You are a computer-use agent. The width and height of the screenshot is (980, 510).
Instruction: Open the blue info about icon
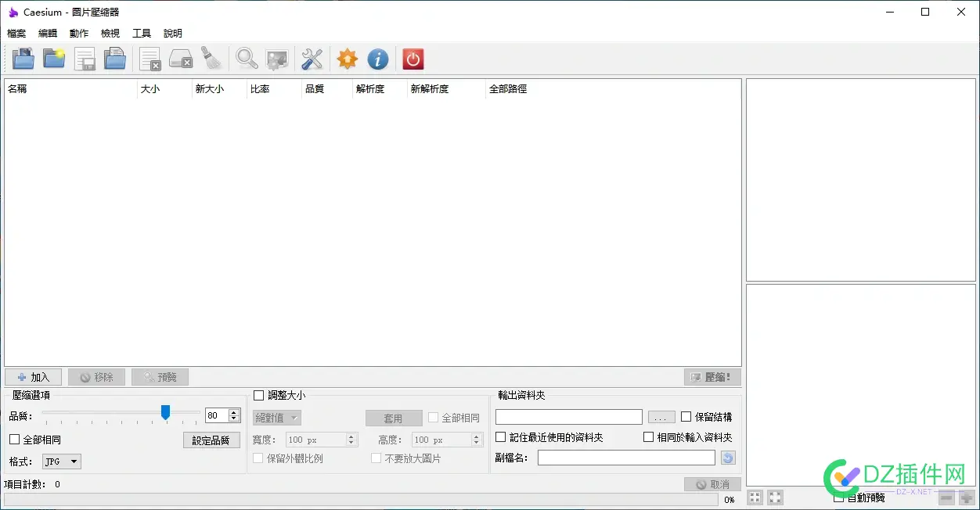(x=378, y=59)
